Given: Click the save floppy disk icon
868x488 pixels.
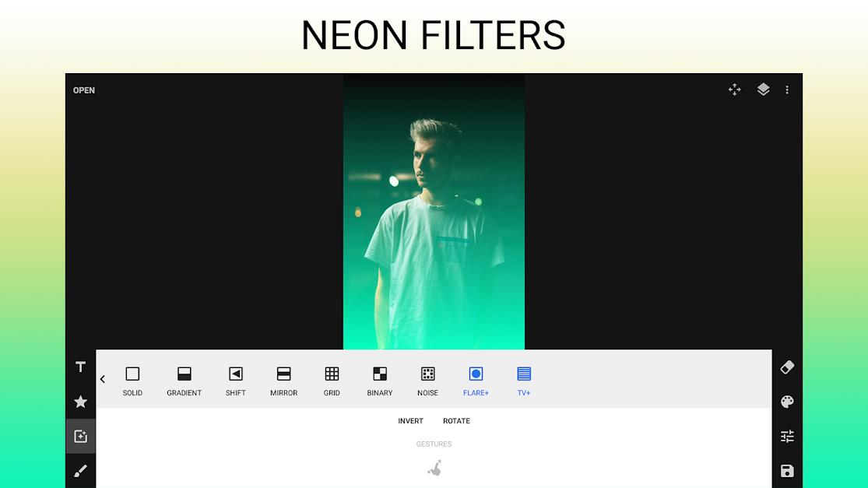Looking at the screenshot, I should coord(787,471).
